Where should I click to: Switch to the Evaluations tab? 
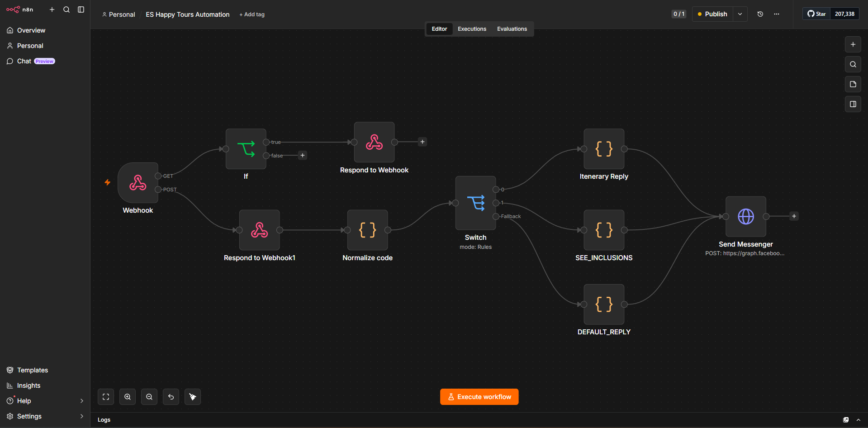[x=512, y=29]
